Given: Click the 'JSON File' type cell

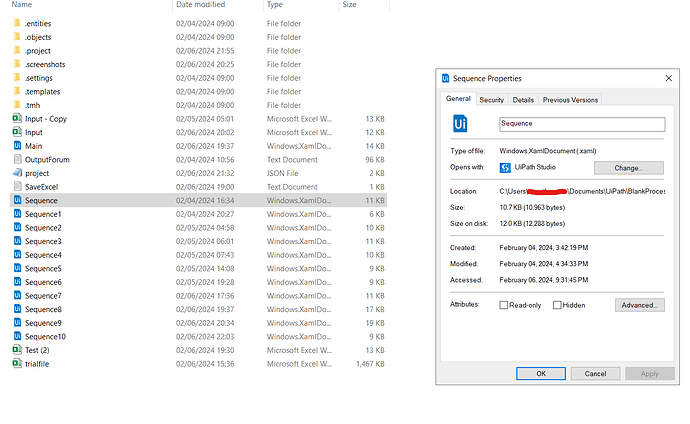Looking at the screenshot, I should [283, 173].
